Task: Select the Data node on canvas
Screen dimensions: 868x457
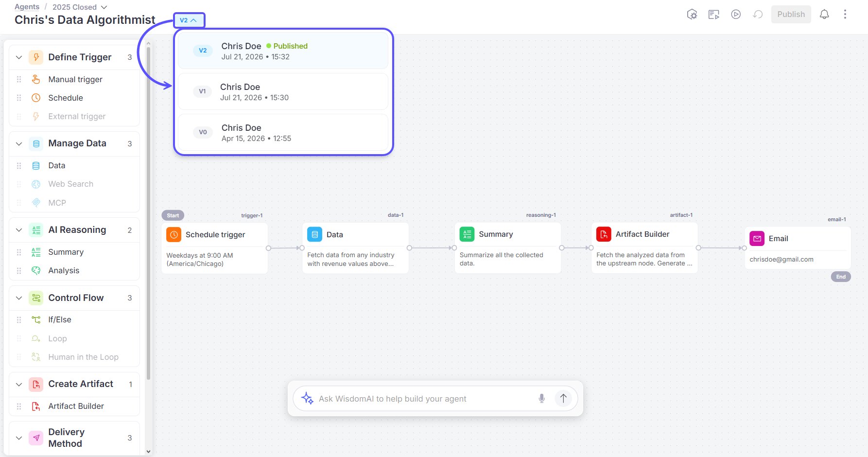Action: (x=356, y=248)
